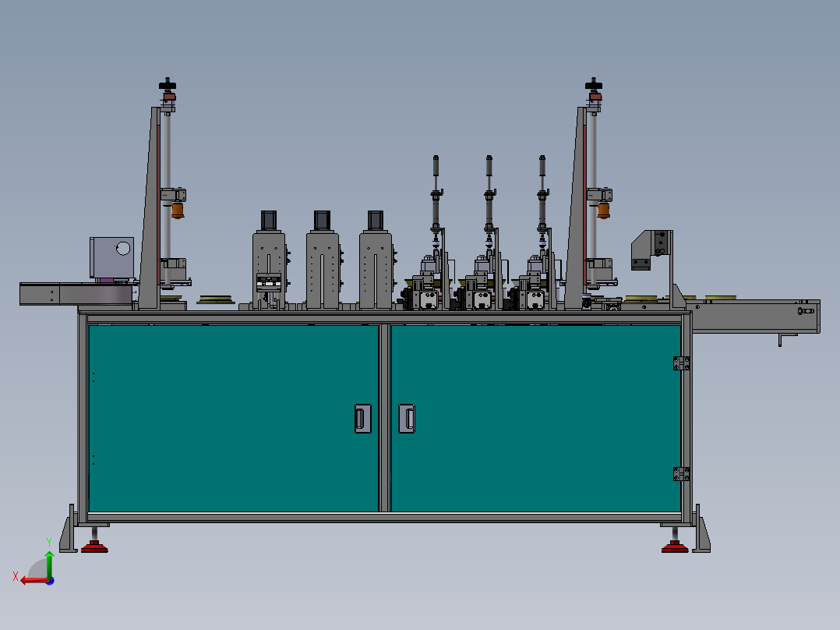Viewport: 840px width, 630px height.
Task: Select the third motor-topped press station
Action: pyautogui.click(x=376, y=260)
